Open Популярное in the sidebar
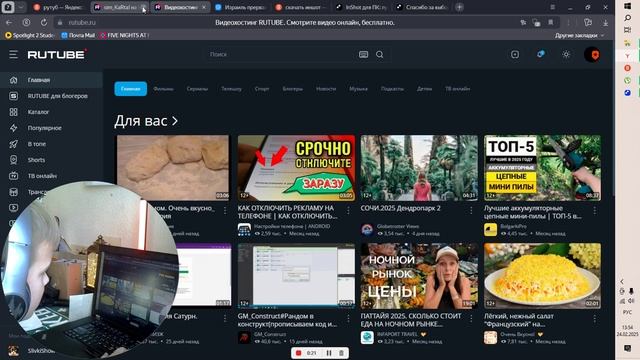The image size is (640, 360). [x=51, y=128]
